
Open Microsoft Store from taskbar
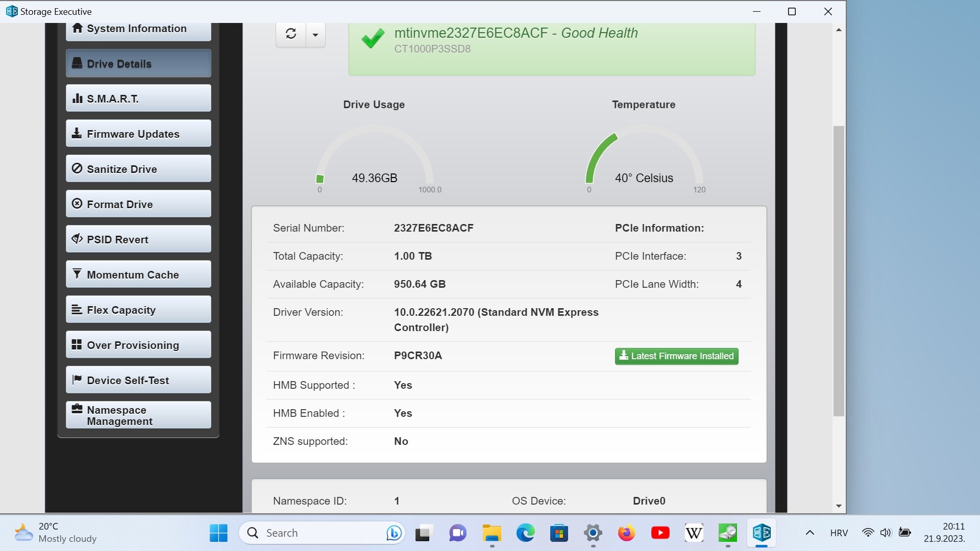pos(559,533)
